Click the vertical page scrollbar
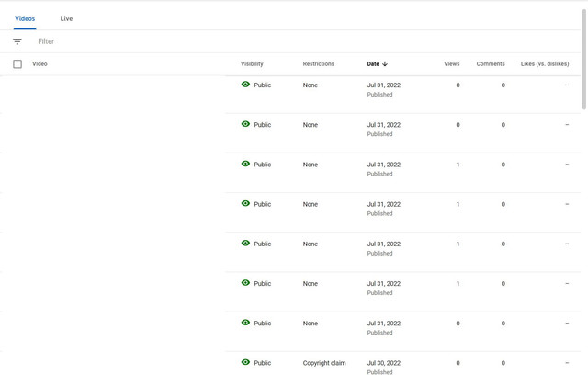The image size is (588, 375). point(584,60)
